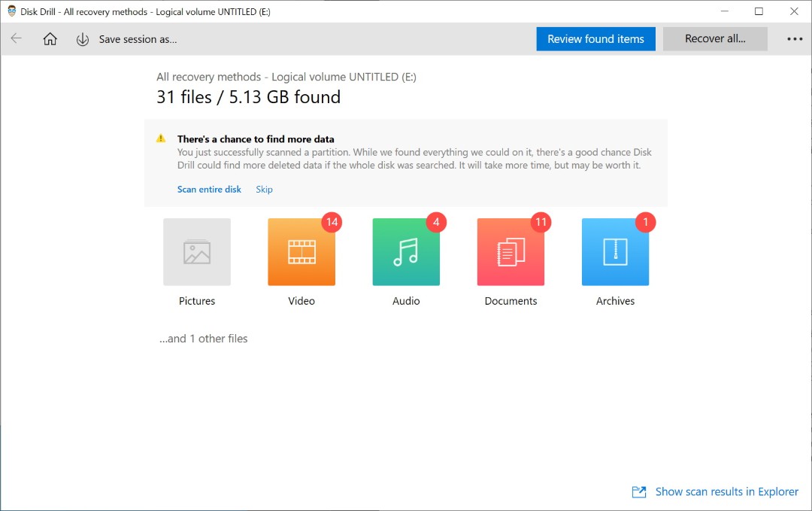The height and width of the screenshot is (511, 812).
Task: Open the Home screen icon
Action: coord(50,39)
